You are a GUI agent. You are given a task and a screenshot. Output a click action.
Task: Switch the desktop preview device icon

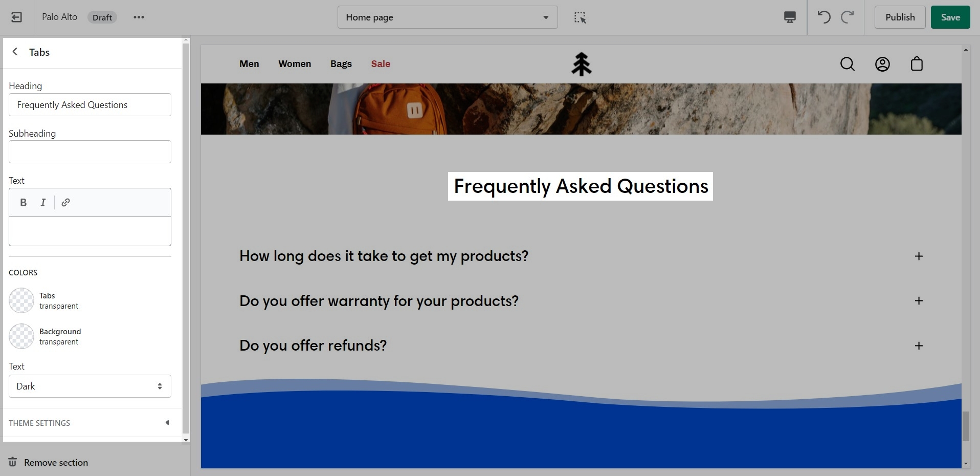[x=789, y=17]
